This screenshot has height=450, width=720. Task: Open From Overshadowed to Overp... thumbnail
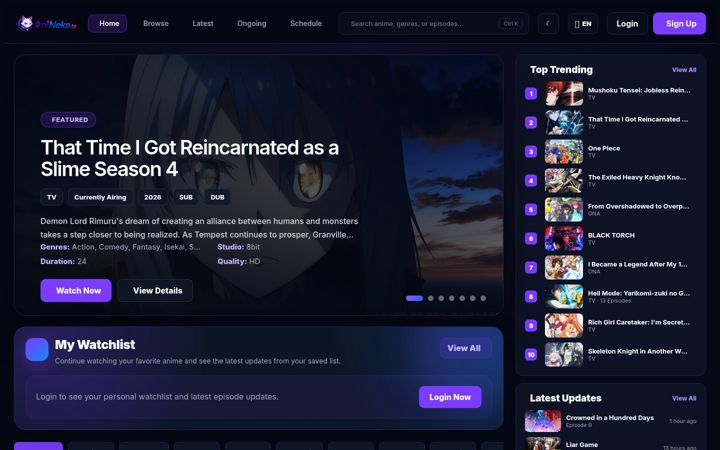coord(564,209)
